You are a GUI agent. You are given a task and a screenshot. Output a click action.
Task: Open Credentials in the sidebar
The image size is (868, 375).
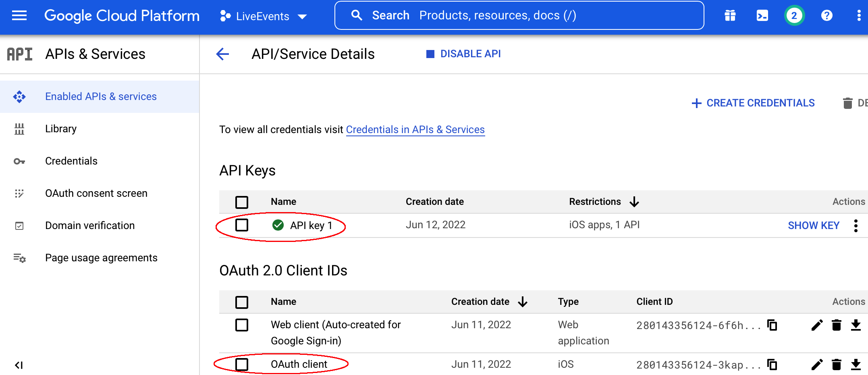pos(71,161)
